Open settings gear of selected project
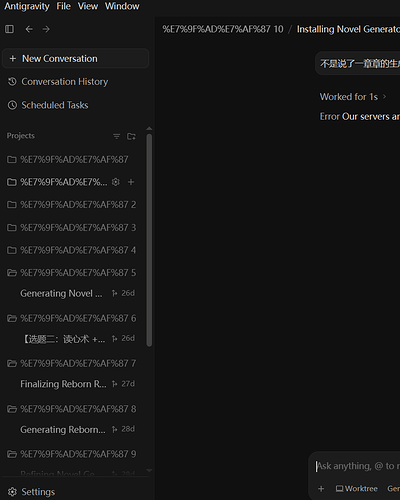Screen dimensions: 400x500 point(116,182)
